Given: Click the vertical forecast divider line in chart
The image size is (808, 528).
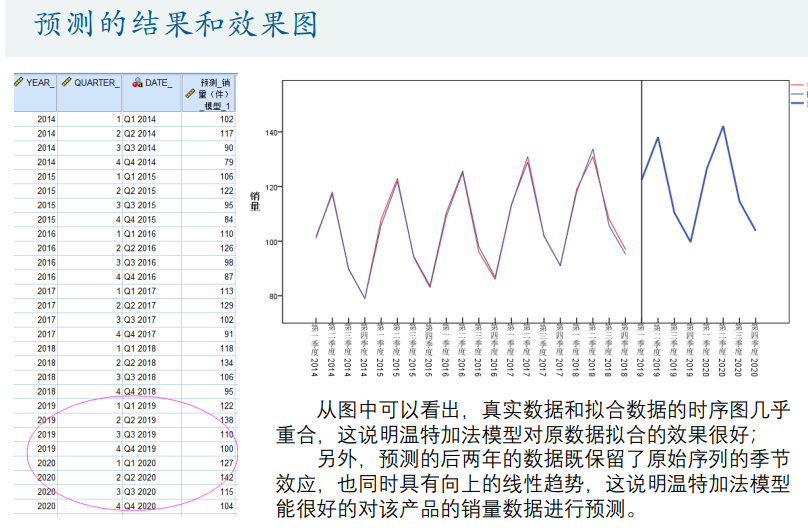Looking at the screenshot, I should pyautogui.click(x=640, y=200).
